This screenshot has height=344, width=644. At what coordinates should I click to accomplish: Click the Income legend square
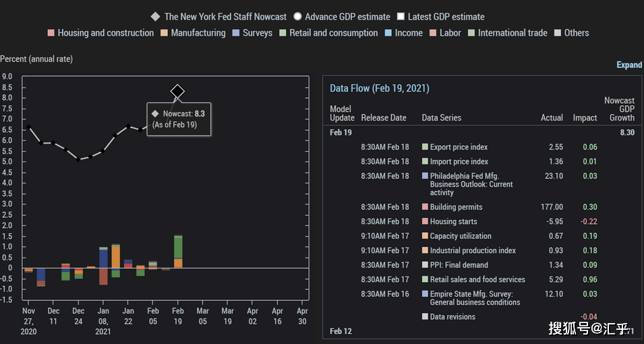(388, 33)
